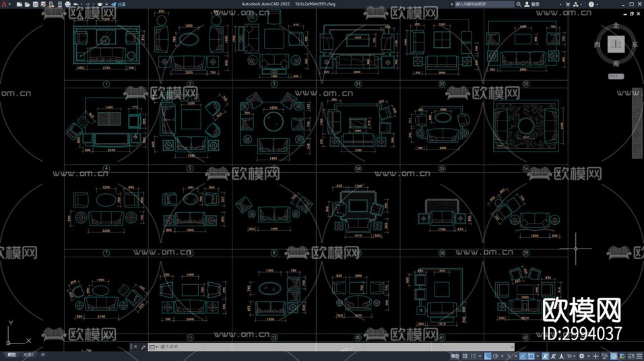Open the snap mode settings dropdown arrow
Image resolution: width=644 pixels, height=361 pixels.
click(x=480, y=356)
